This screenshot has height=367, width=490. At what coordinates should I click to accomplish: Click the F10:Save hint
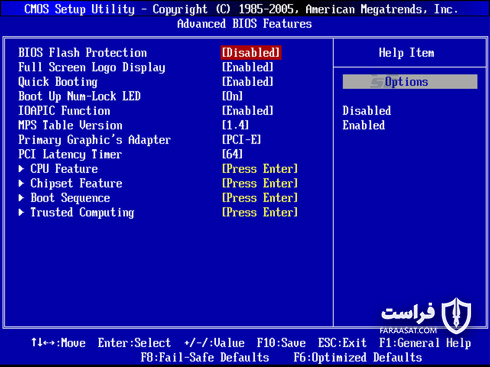point(281,343)
